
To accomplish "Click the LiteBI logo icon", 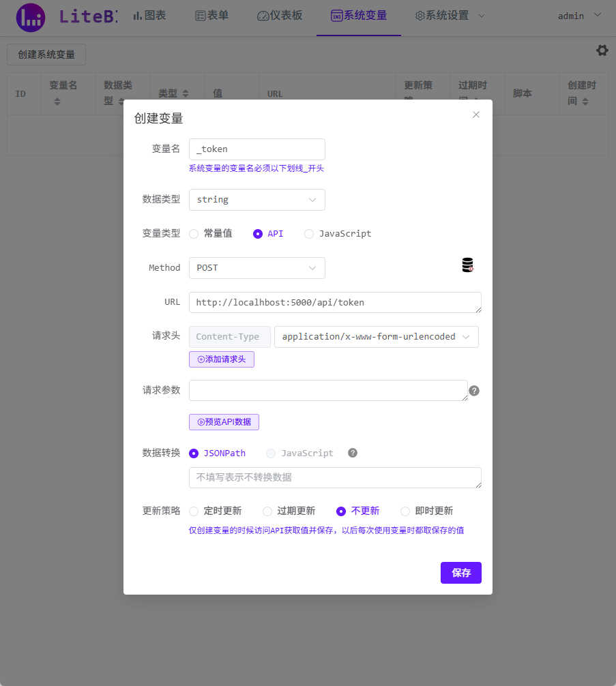I will click(30, 17).
